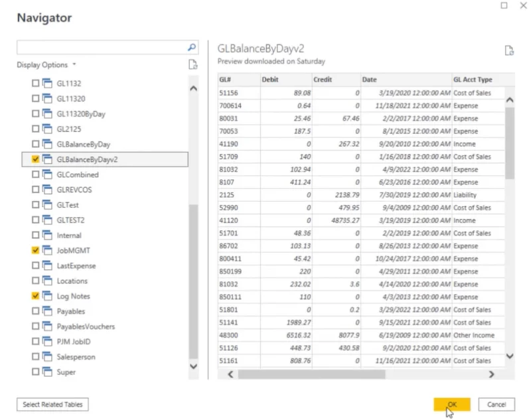
Task: Click the table icon next to PJM JobID
Action: point(47,341)
